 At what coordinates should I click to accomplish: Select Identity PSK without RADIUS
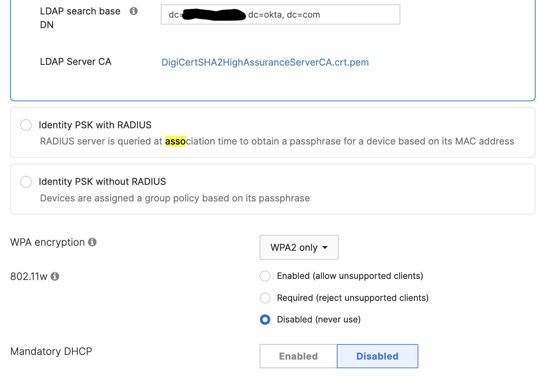pyautogui.click(x=26, y=182)
